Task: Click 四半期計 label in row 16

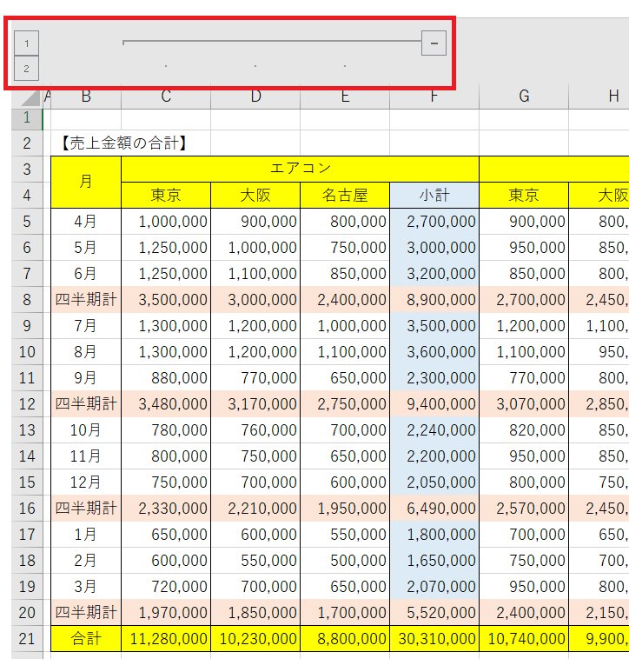Action: 86,509
